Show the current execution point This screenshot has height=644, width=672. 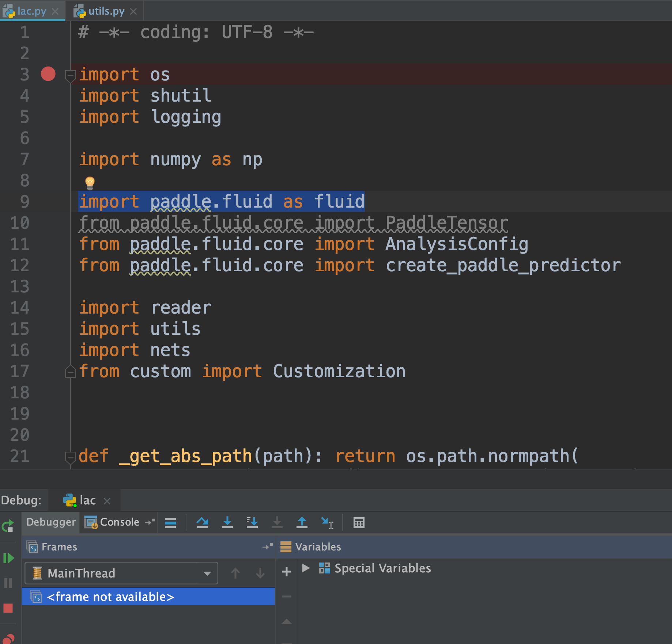[171, 522]
